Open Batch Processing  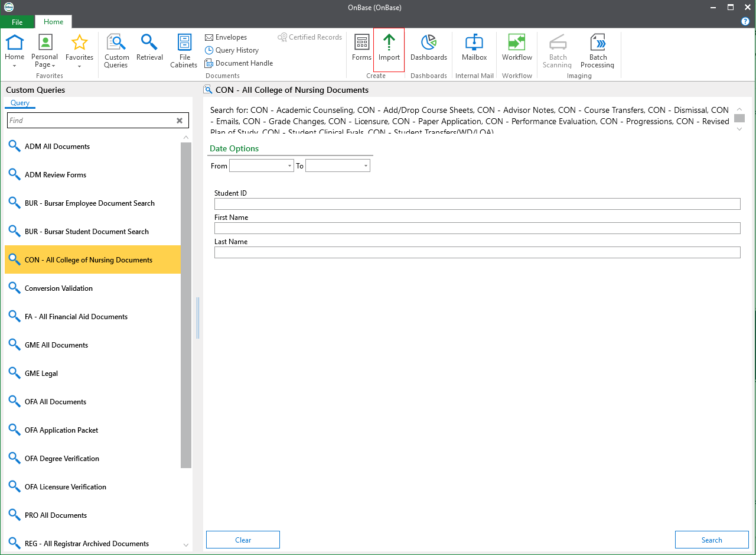(597, 51)
